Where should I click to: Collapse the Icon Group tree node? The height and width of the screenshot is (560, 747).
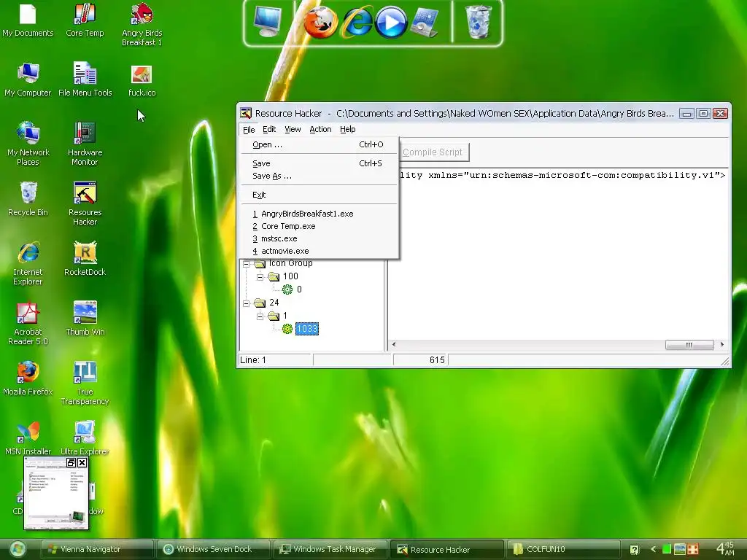point(247,263)
